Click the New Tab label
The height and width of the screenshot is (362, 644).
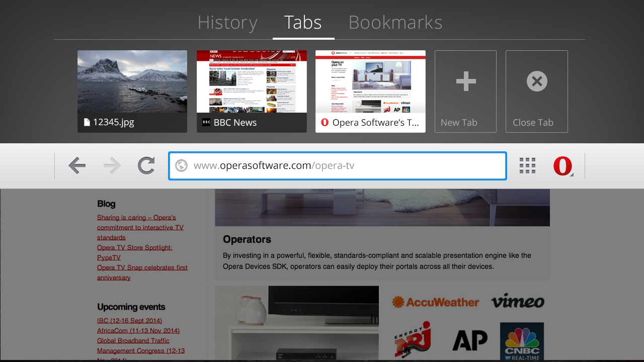pyautogui.click(x=459, y=123)
